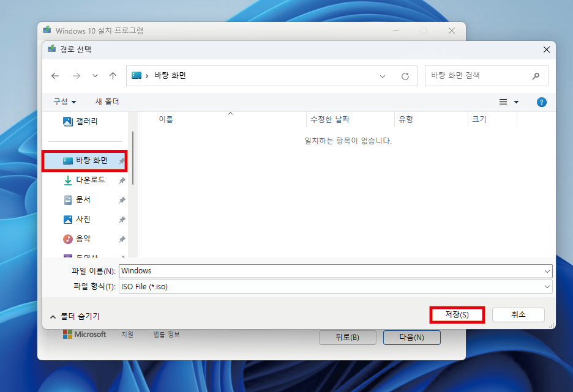Select 음악 in the navigation pane
573x392 pixels.
[84, 239]
